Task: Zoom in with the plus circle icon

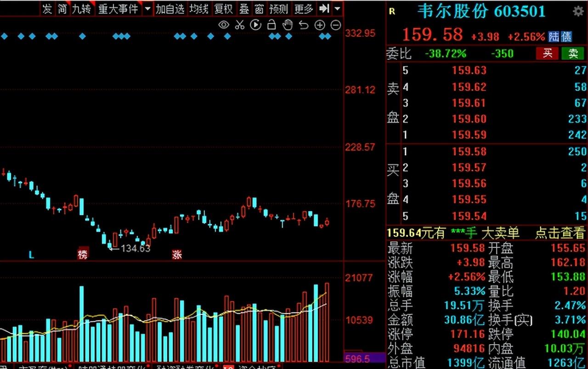Action: [320, 25]
